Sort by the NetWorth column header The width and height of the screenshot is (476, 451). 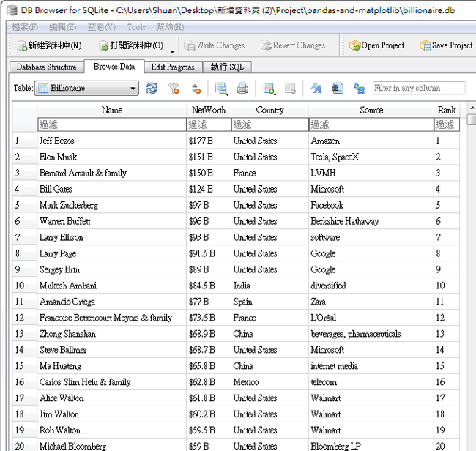(208, 111)
